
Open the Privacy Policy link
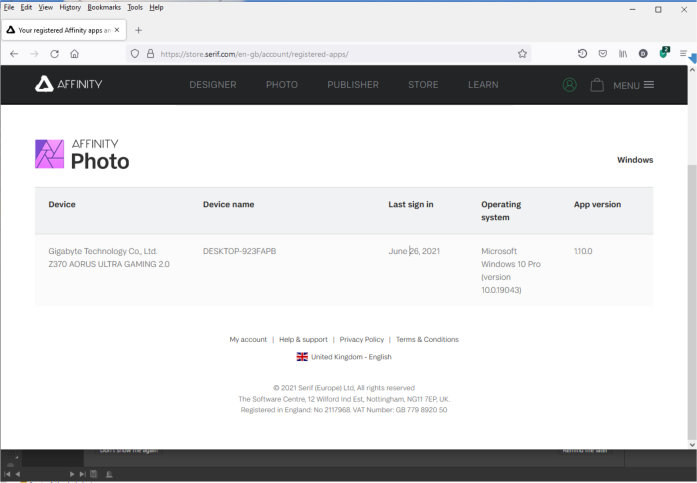(361, 340)
